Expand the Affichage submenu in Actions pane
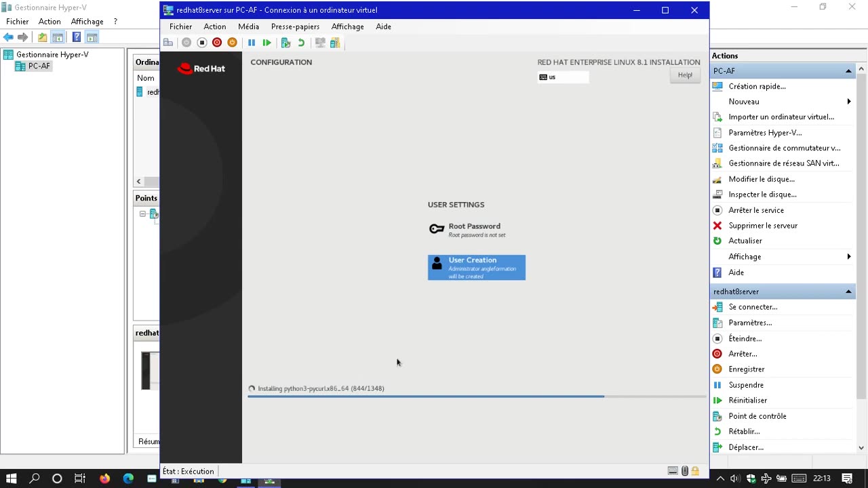Screen dimensions: 868x488 click(x=849, y=257)
